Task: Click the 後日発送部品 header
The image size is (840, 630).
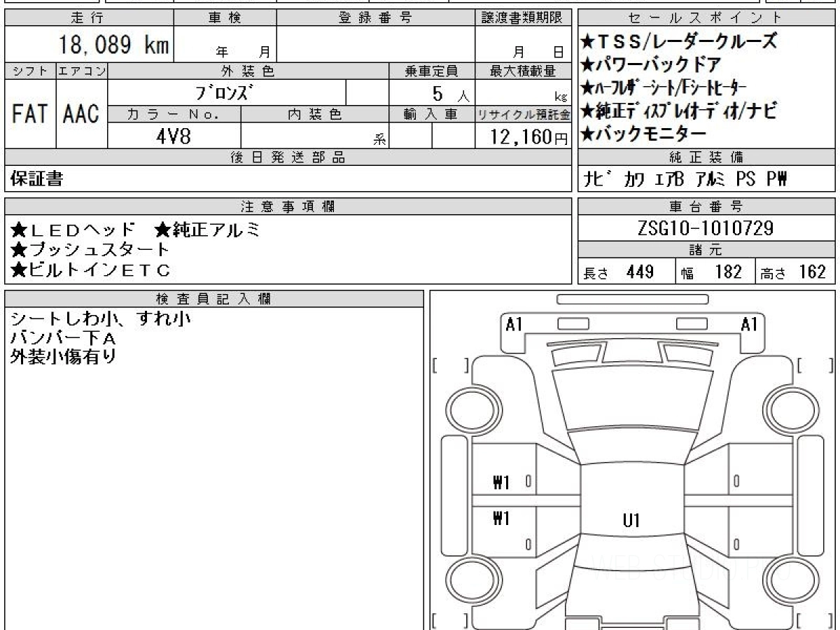Action: (x=288, y=157)
